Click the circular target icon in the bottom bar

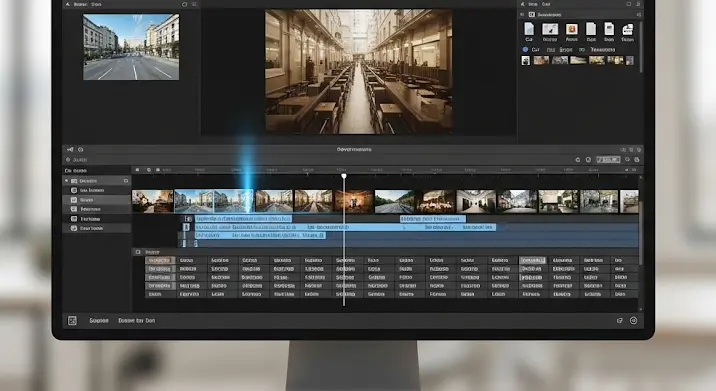click(633, 321)
